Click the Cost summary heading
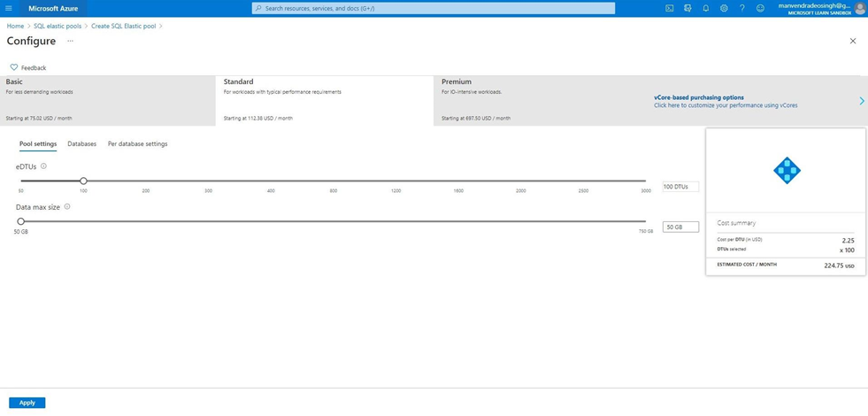 click(736, 223)
